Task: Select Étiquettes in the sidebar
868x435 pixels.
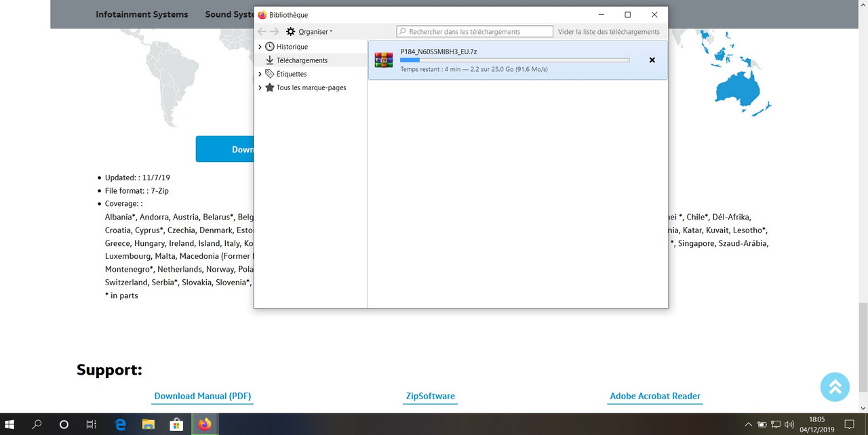Action: point(292,74)
